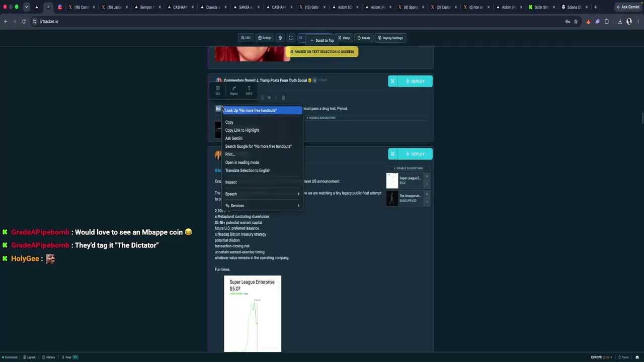
Task: Select the ASCII option in the popup toolbar
Action: [x=249, y=90]
